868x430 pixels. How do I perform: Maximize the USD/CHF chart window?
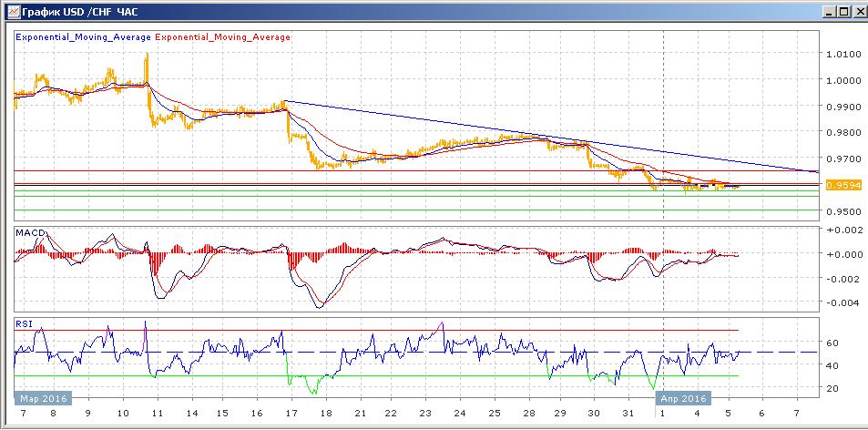click(841, 11)
